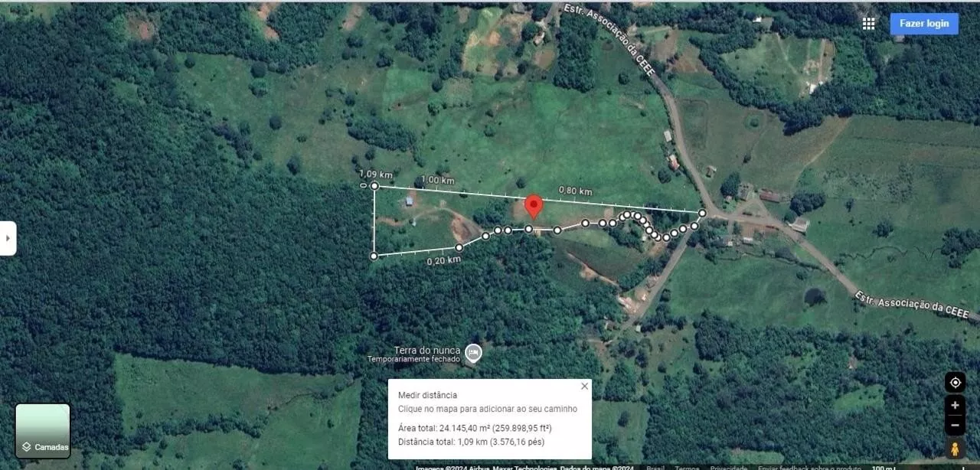Image resolution: width=980 pixels, height=470 pixels.
Task: Close the Medir distância popup
Action: pyautogui.click(x=585, y=386)
